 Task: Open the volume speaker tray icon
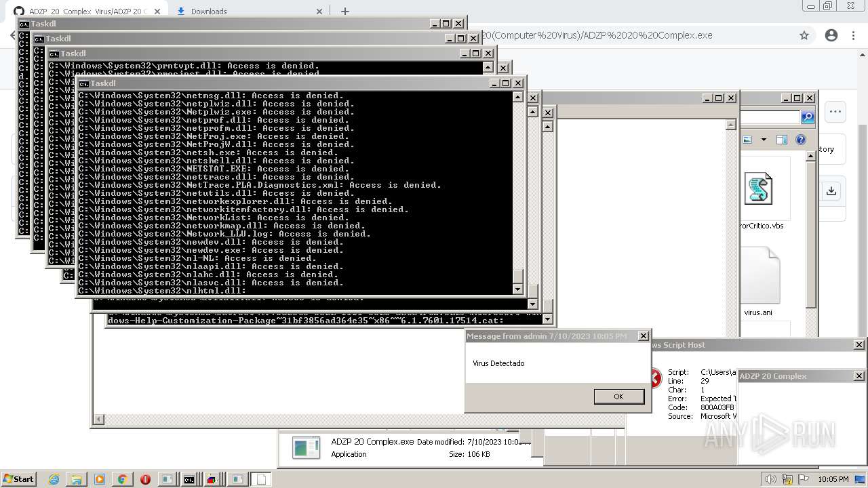[x=770, y=479]
